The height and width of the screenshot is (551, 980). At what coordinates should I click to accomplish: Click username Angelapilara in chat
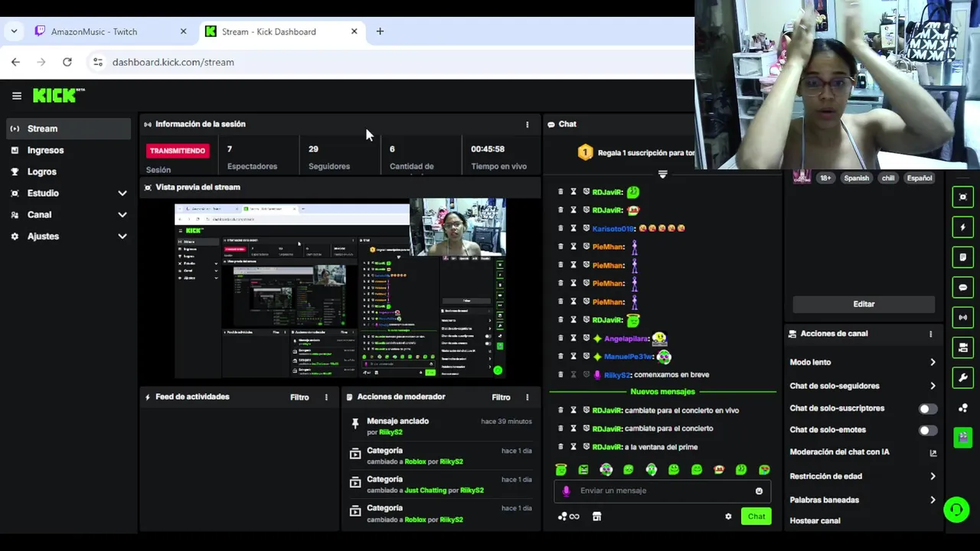626,338
